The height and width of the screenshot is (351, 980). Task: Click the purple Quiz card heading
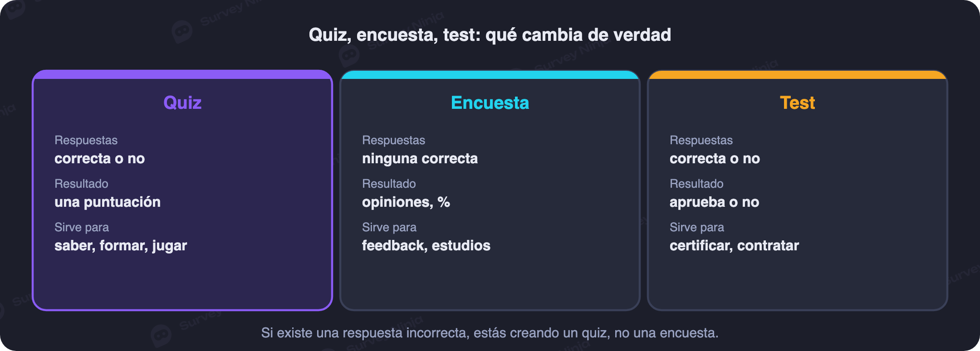click(182, 103)
